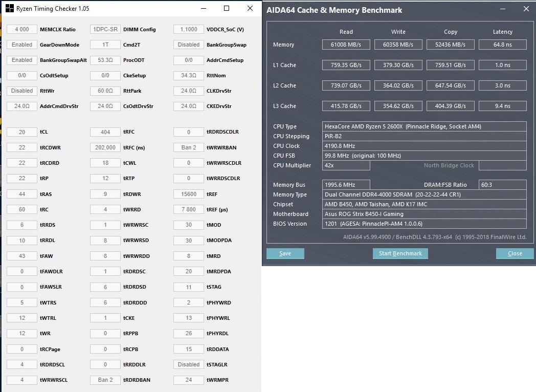This screenshot has height=392, width=536.
Task: Click Ryzen Timing Checker app icon
Action: pyautogui.click(x=10, y=8)
